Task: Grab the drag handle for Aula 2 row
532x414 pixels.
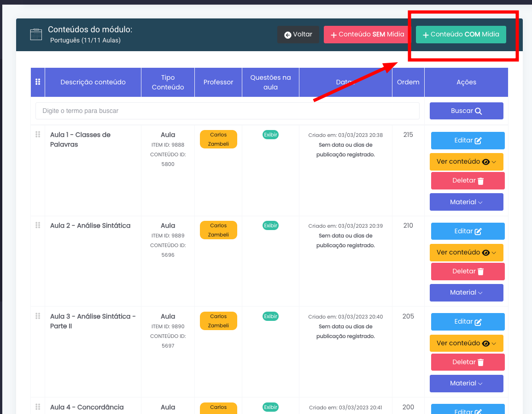Action: (38, 225)
